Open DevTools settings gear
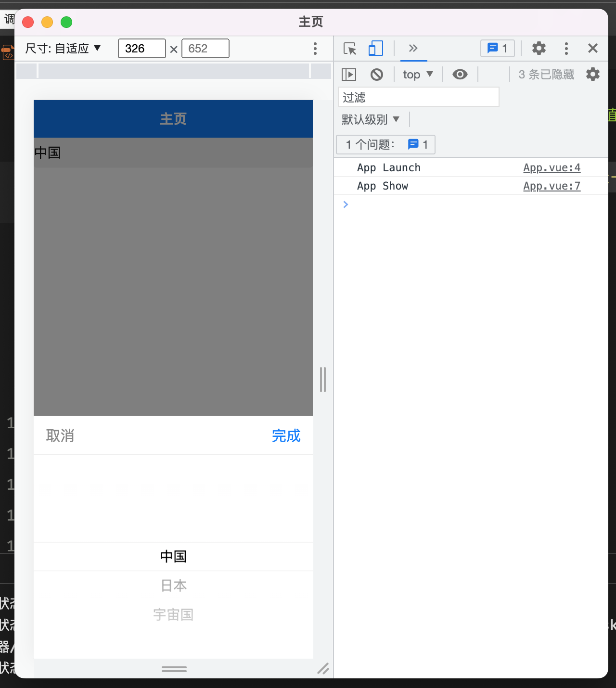The width and height of the screenshot is (616, 688). (x=539, y=48)
